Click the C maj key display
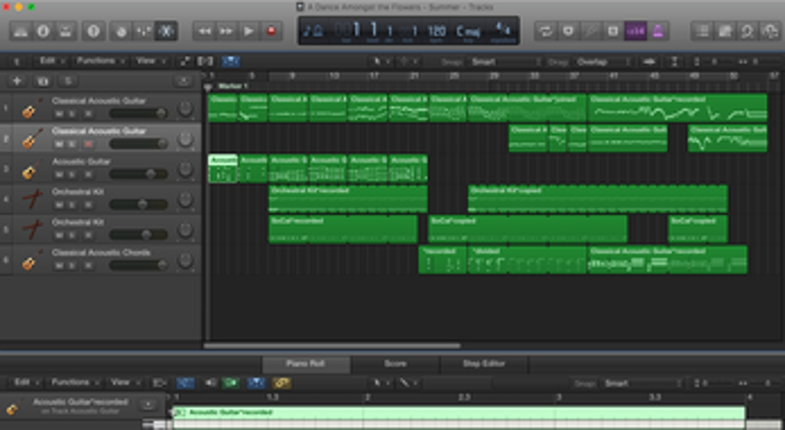This screenshot has height=430, width=785. (x=468, y=32)
